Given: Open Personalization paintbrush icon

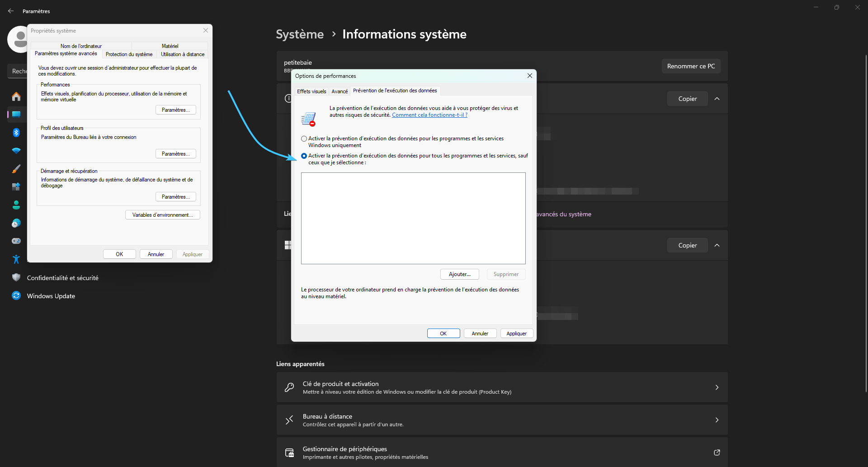Looking at the screenshot, I should [16, 169].
